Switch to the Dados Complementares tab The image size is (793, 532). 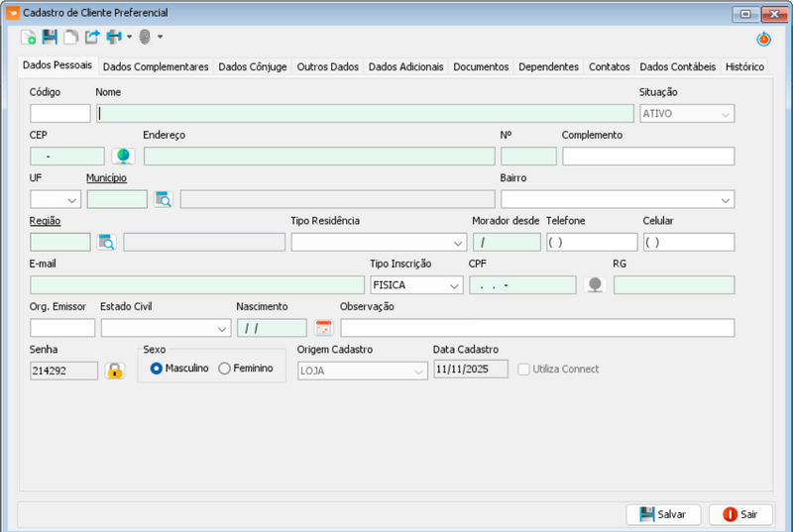156,67
